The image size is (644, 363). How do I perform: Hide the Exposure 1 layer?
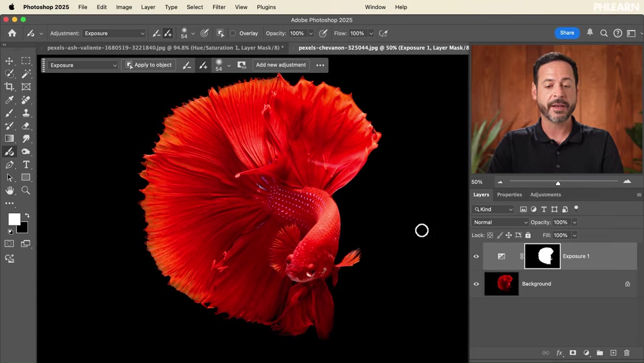tap(476, 256)
